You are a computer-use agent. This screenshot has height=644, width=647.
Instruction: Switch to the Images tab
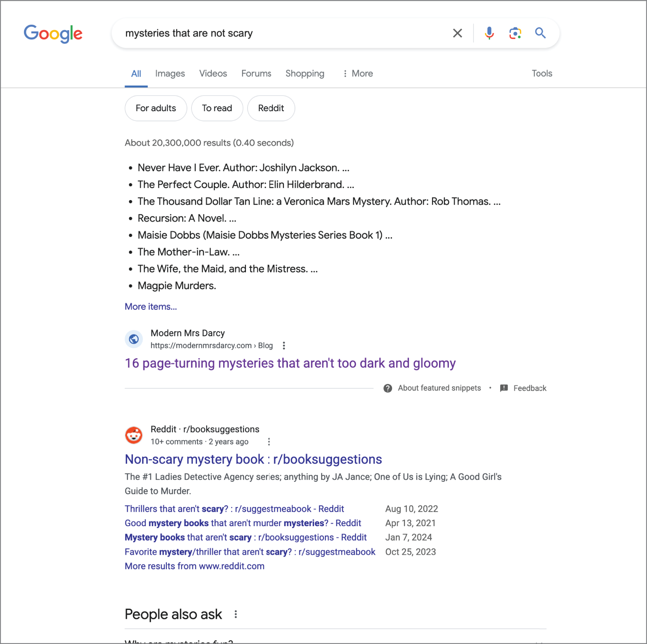coord(170,73)
